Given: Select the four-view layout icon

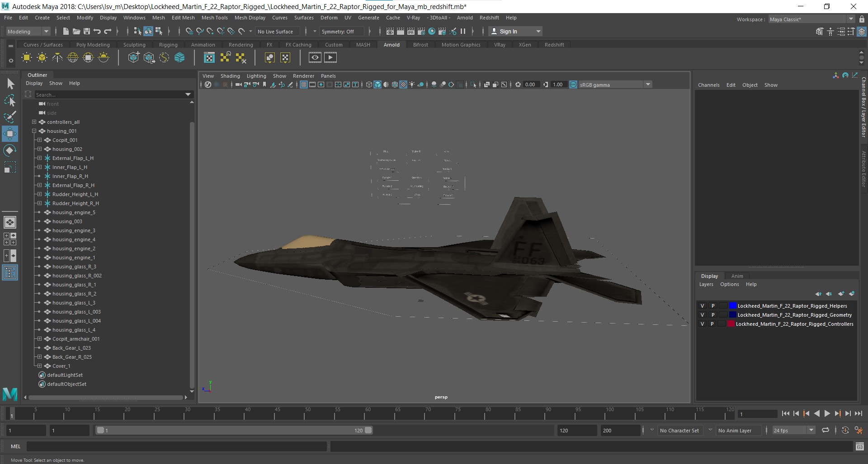Looking at the screenshot, I should tap(9, 239).
